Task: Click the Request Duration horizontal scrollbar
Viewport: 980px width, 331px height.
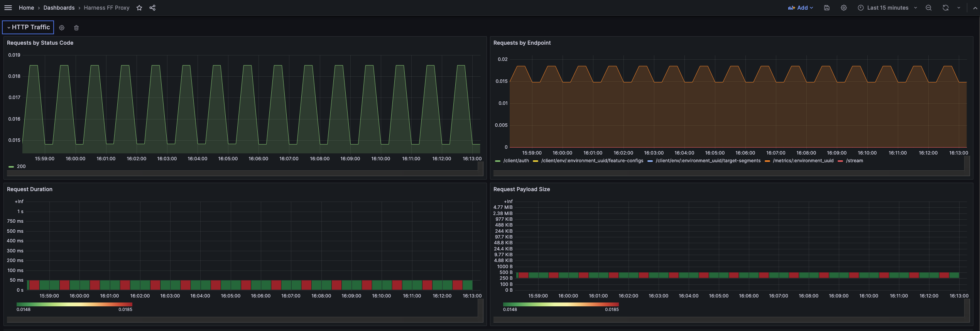Action: [x=242, y=319]
